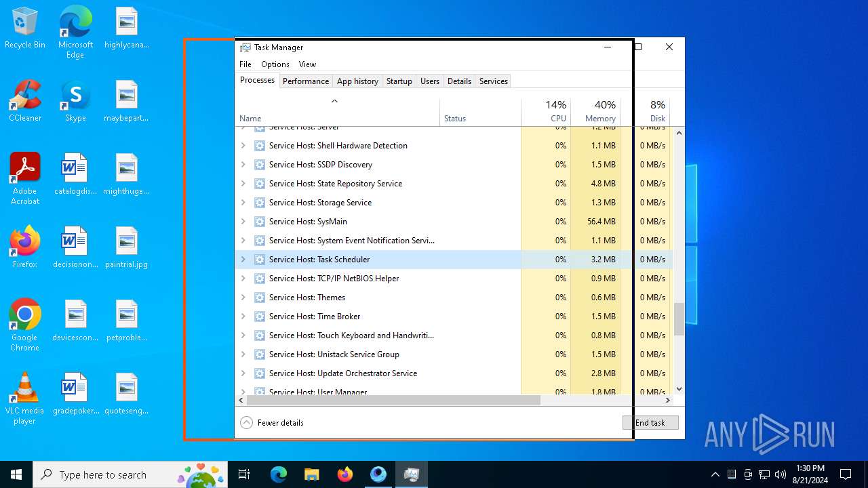The height and width of the screenshot is (488, 868).
Task: Sort by the CPU column header
Action: click(x=546, y=112)
